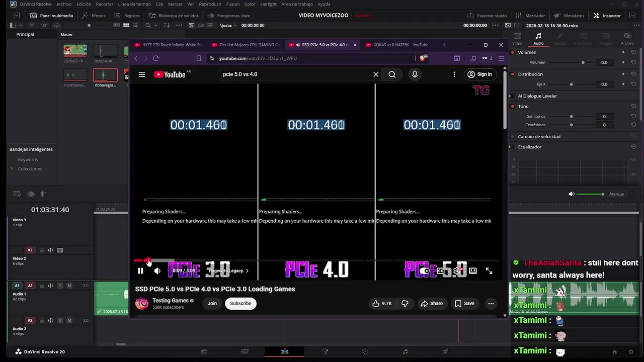Lock the Video 2 track
Image resolution: width=644 pixels, height=362 pixels.
(42, 250)
